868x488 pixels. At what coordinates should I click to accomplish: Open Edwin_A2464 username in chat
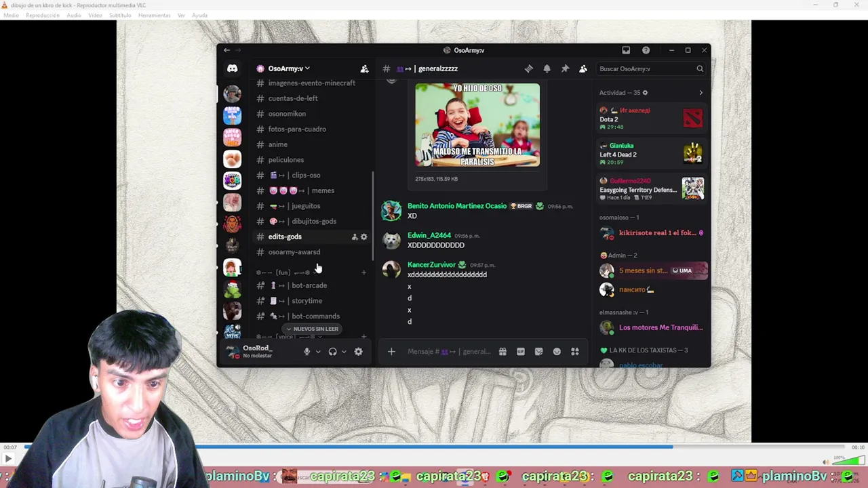pos(429,235)
